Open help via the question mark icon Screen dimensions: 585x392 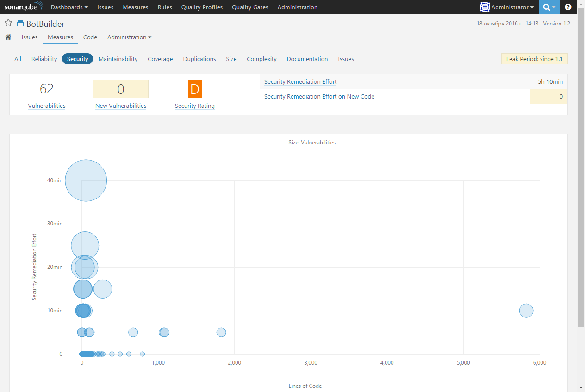coord(568,7)
